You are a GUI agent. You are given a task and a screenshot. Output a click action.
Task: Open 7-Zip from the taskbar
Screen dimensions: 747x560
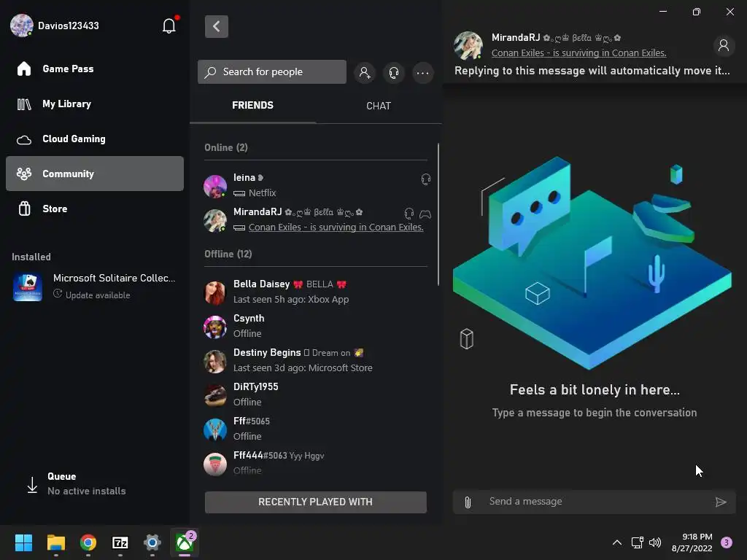[x=120, y=542]
